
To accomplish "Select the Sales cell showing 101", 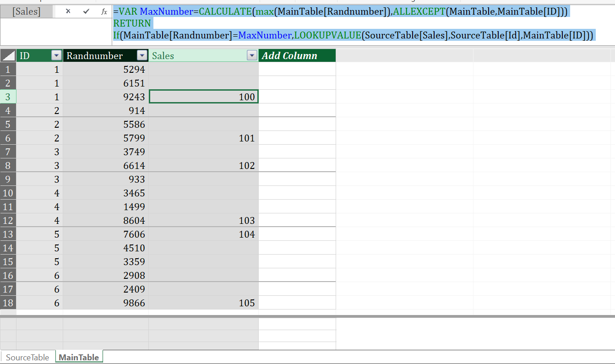I will [x=204, y=138].
